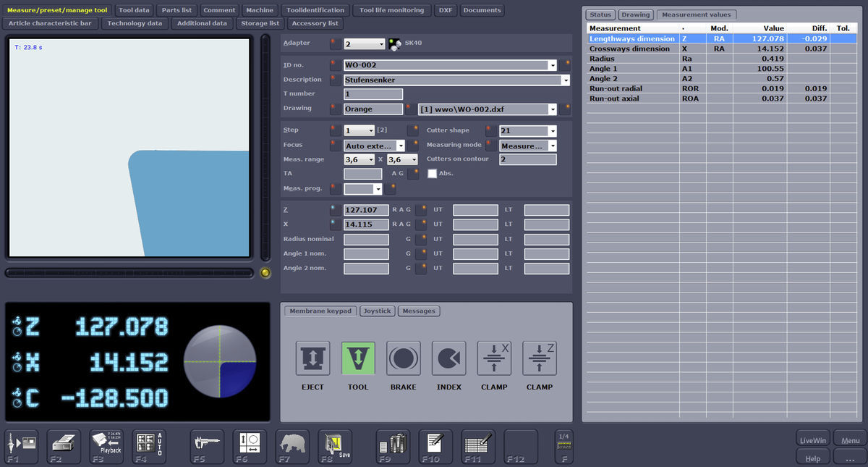Select the F3 Playback icon

[106, 446]
